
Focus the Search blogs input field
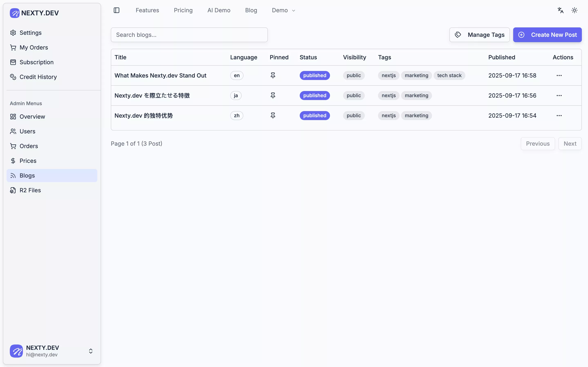point(189,35)
